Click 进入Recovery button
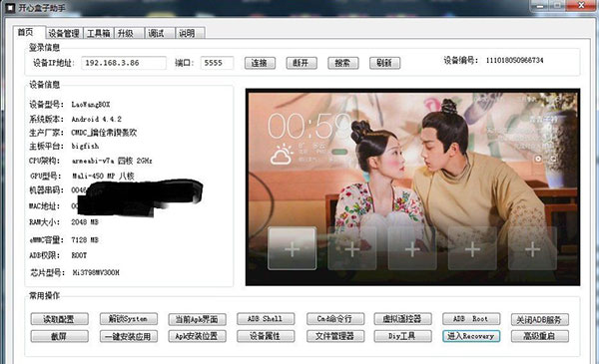 [471, 336]
